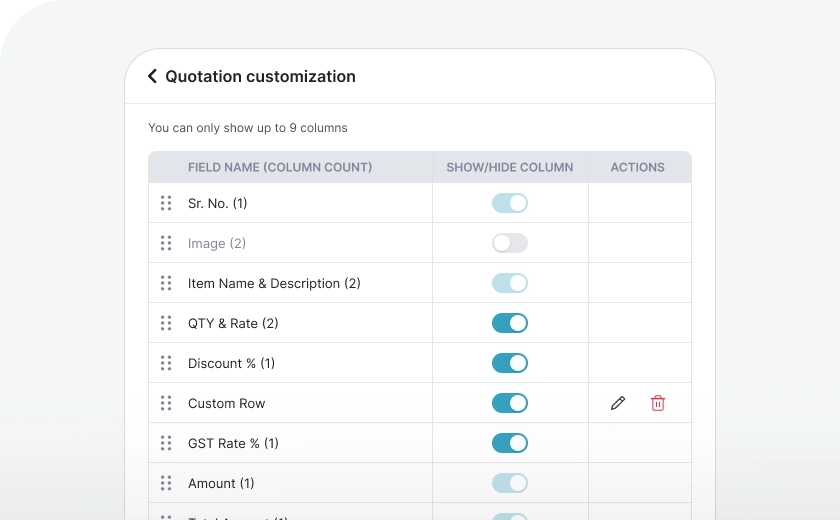Click the pencil edit icon for Custom Row
This screenshot has width=840, height=520.
(x=618, y=403)
